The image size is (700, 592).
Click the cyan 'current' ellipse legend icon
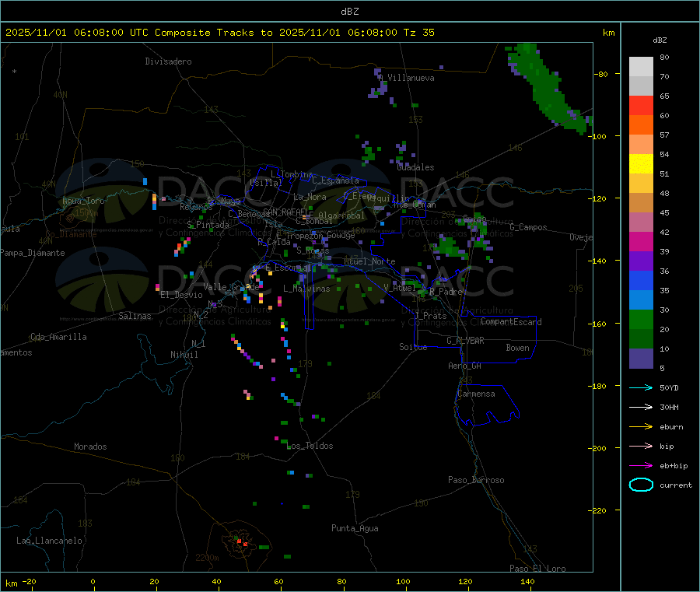coord(641,485)
